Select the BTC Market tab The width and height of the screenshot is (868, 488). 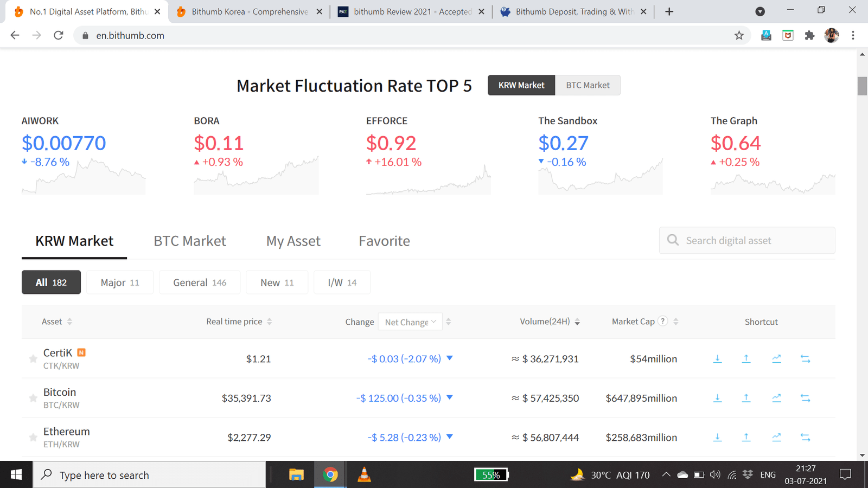tap(190, 241)
